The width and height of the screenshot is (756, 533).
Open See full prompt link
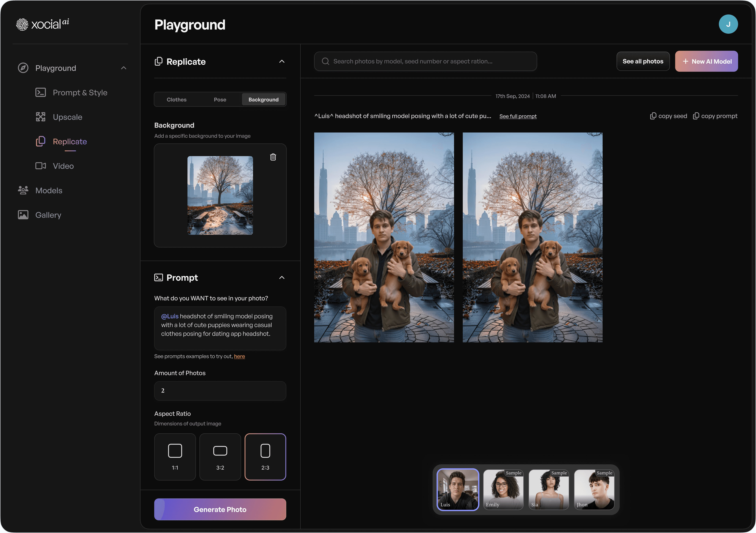pos(518,116)
